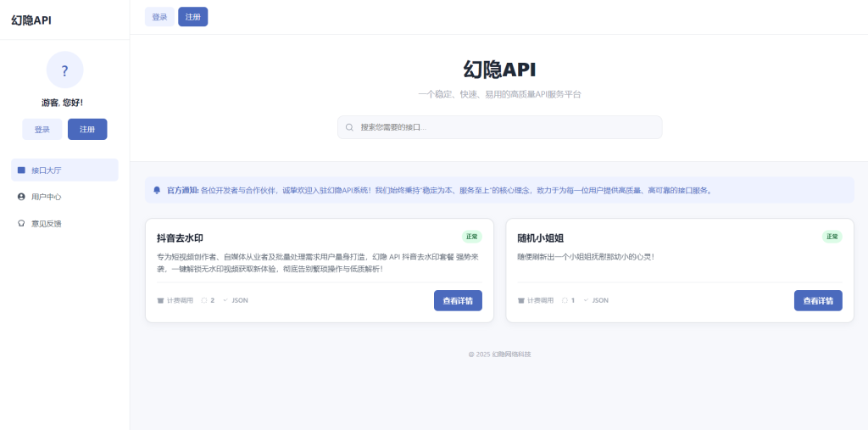This screenshot has width=868, height=430.
Task: Click JSON label in 随机小姐姐 card
Action: click(x=600, y=300)
